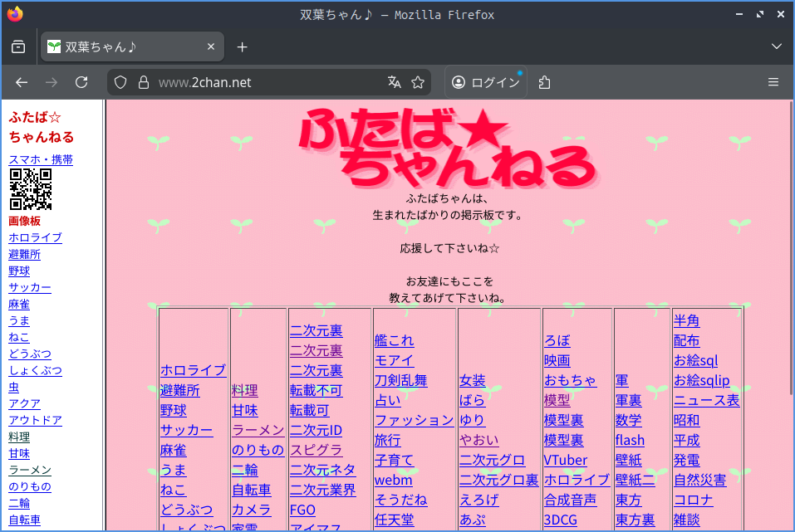Image resolution: width=795 pixels, height=532 pixels.
Task: Click the Firefox View icon
Action: [18, 47]
